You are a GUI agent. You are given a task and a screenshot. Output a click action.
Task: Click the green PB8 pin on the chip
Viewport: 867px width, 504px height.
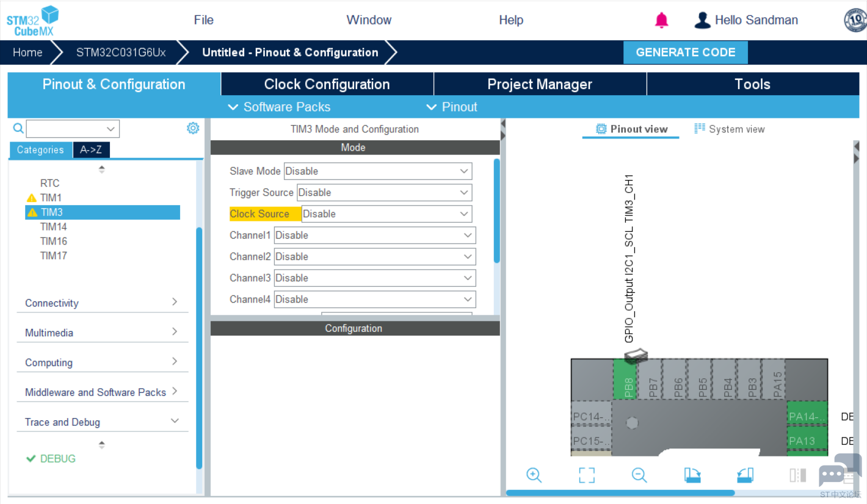(x=625, y=379)
